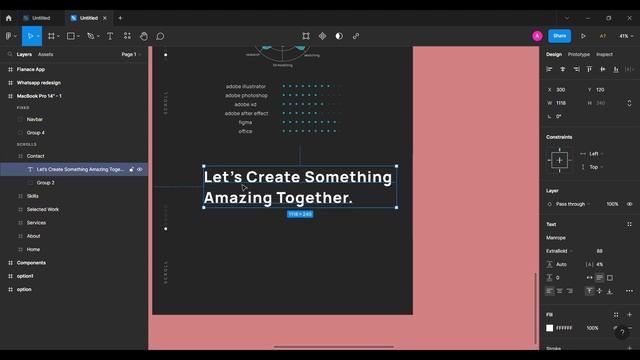640x360 pixels.
Task: Click the search icon in Layers panel
Action: tap(10, 54)
